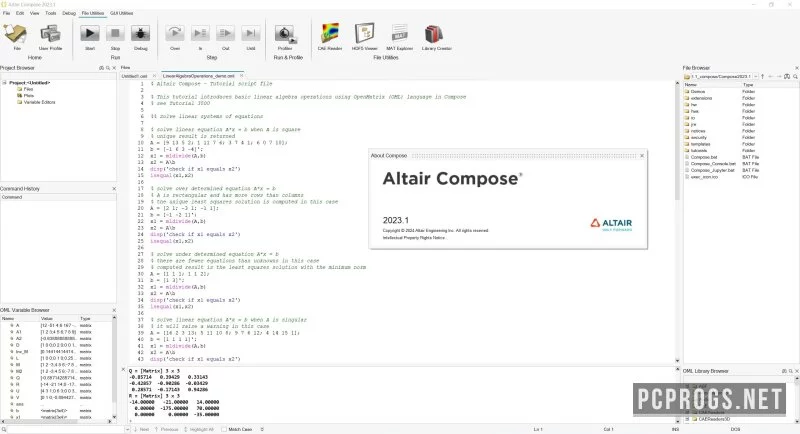This screenshot has height=434, width=800.
Task: Open the Edit menu
Action: (20, 13)
